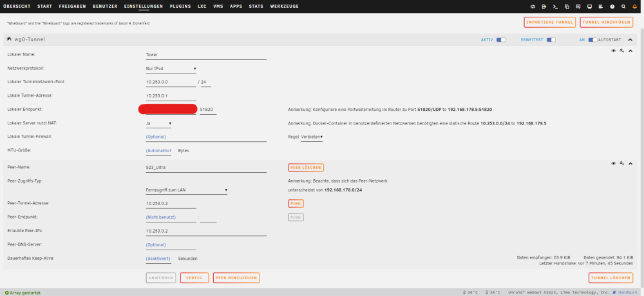Image resolution: width=644 pixels, height=296 pixels.
Task: Click the Peer-DNS-Server optional field
Action: pyautogui.click(x=171, y=245)
